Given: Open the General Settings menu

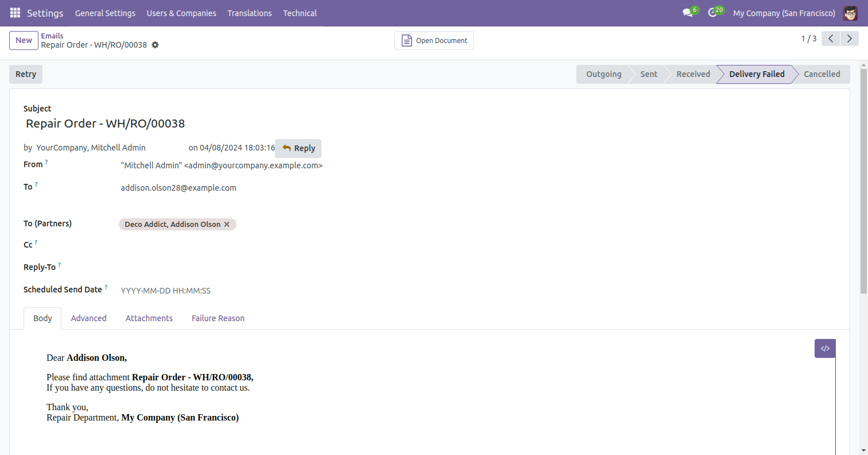Looking at the screenshot, I should pos(105,13).
